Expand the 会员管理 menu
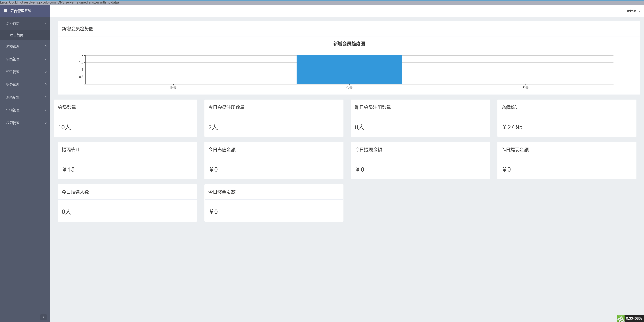 tap(25, 59)
